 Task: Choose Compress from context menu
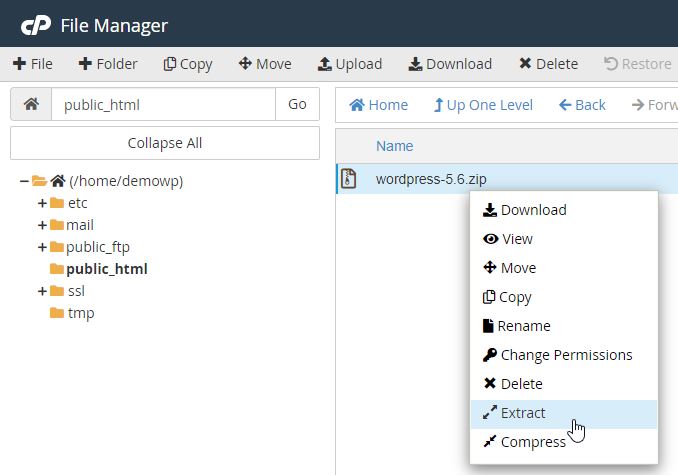564,442
